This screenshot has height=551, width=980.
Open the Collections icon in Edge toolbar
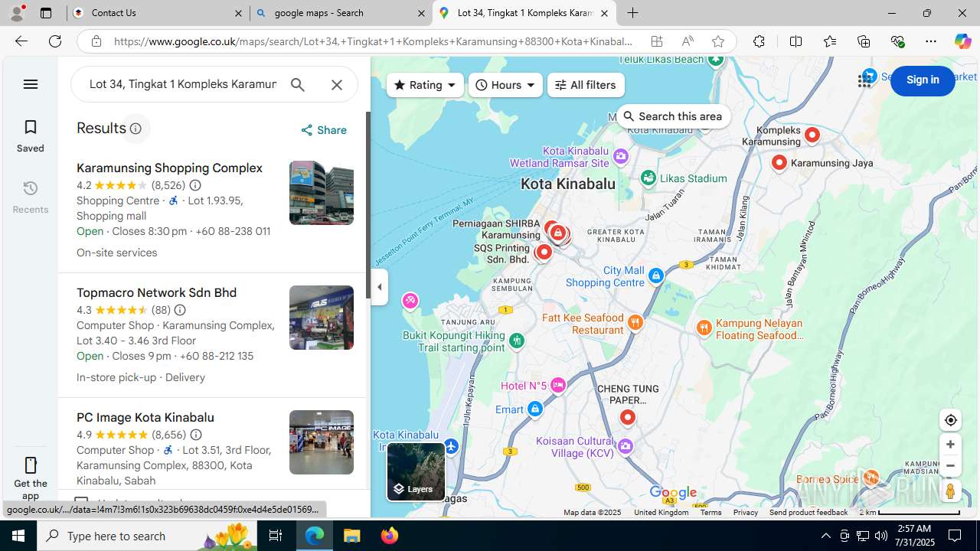pos(864,41)
